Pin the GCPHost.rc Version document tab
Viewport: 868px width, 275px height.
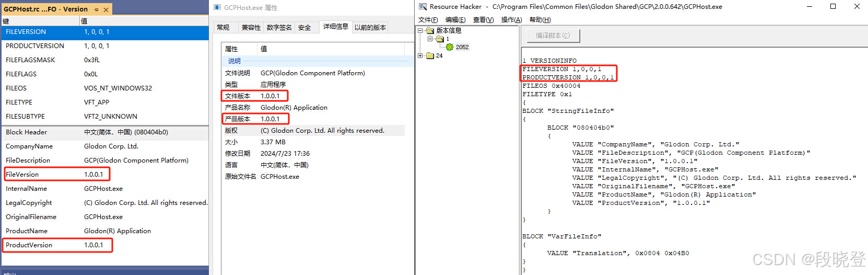97,9
